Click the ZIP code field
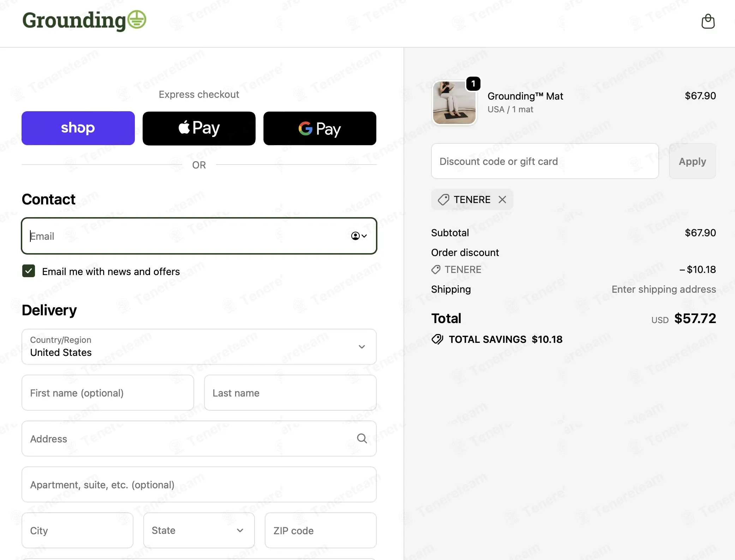735x560 pixels. tap(321, 530)
